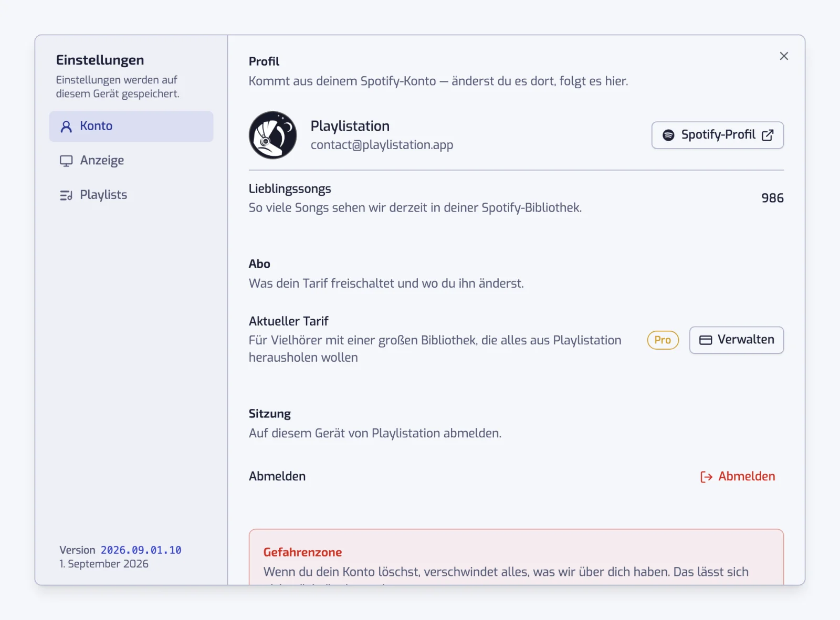Open the Playlists settings tab
840x620 pixels.
[x=131, y=195]
